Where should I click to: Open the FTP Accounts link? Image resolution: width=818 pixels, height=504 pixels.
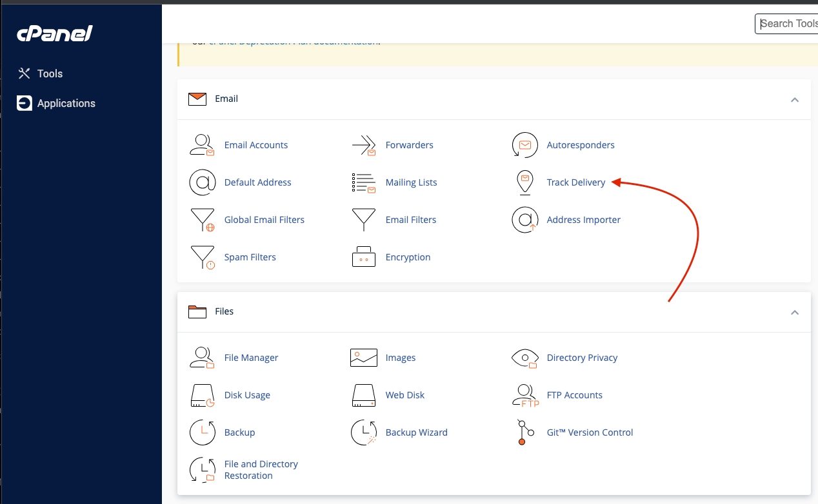(x=574, y=395)
